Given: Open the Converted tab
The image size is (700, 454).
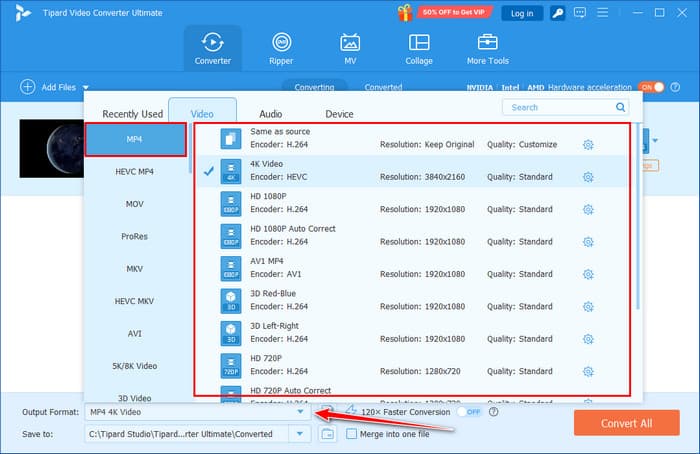Looking at the screenshot, I should [x=383, y=87].
